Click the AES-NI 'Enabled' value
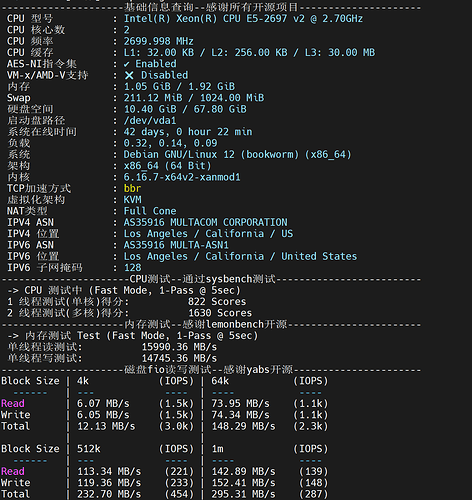Image resolution: width=472 pixels, height=500 pixels. pyautogui.click(x=156, y=64)
